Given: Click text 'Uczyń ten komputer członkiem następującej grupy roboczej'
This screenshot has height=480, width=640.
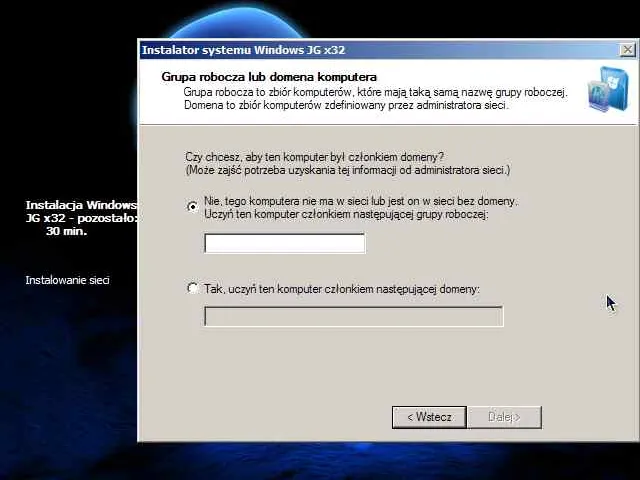Looking at the screenshot, I should pyautogui.click(x=346, y=214).
